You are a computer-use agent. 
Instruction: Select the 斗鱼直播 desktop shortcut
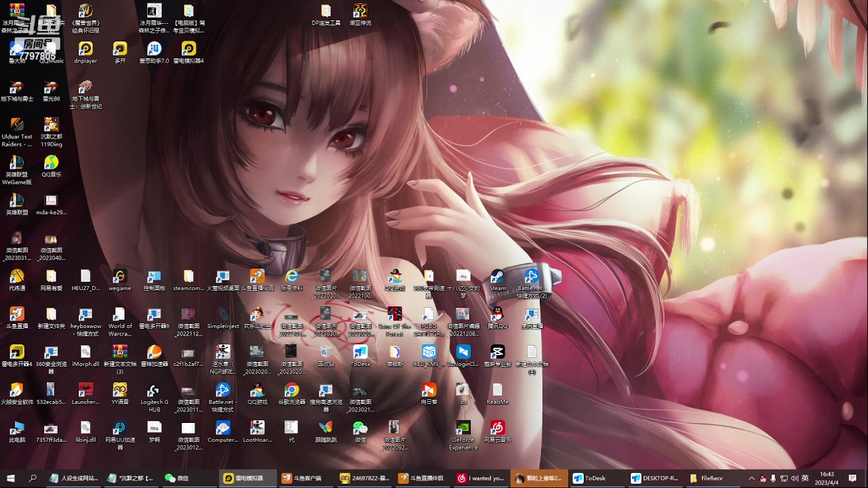click(17, 318)
